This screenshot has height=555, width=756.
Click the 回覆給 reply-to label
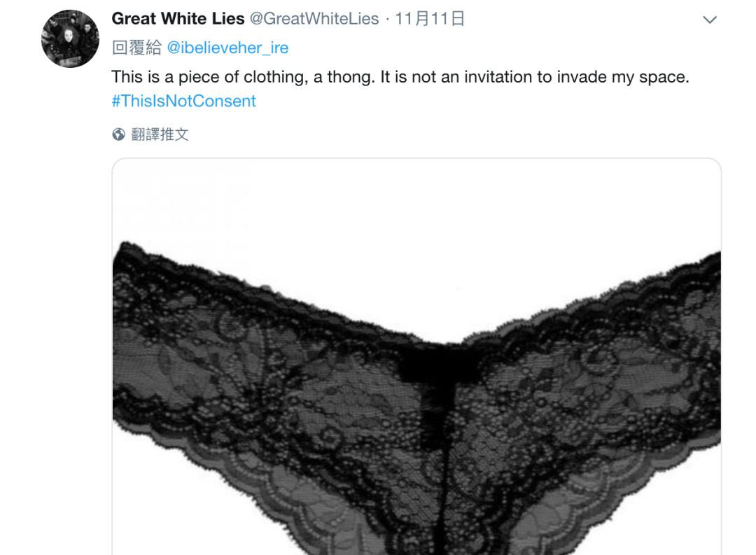tap(137, 48)
